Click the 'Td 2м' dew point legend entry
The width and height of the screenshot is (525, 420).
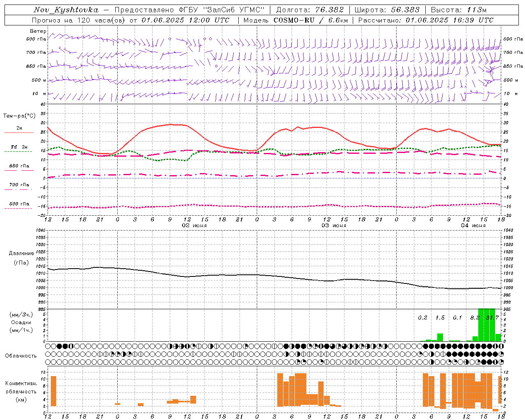tap(19, 147)
